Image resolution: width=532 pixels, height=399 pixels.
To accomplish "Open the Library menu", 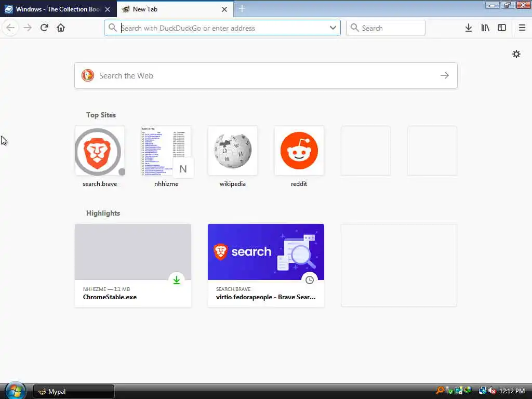I will click(485, 28).
